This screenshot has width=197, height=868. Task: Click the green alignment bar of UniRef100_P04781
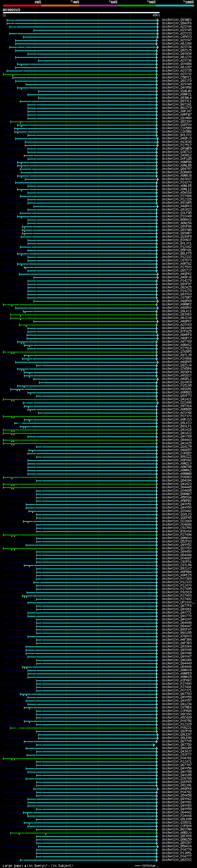point(80,758)
